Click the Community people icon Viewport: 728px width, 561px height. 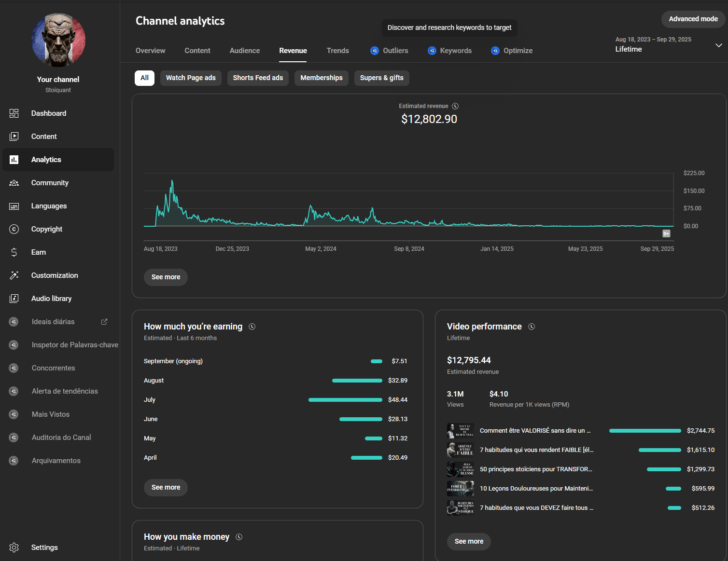14,183
